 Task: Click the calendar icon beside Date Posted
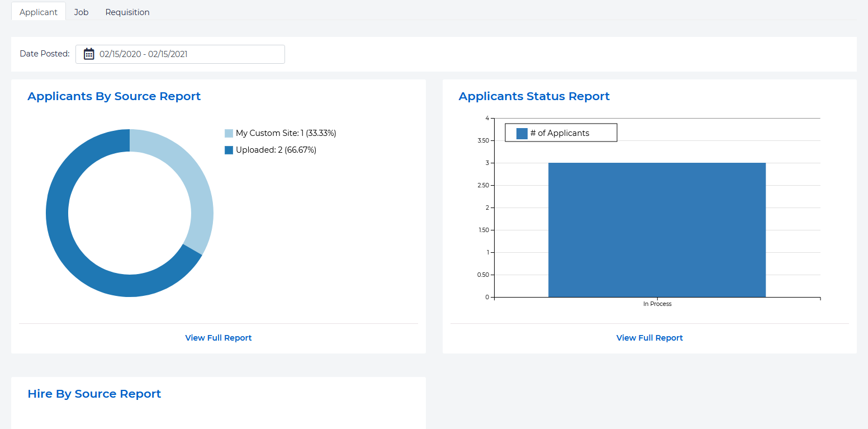pos(89,54)
